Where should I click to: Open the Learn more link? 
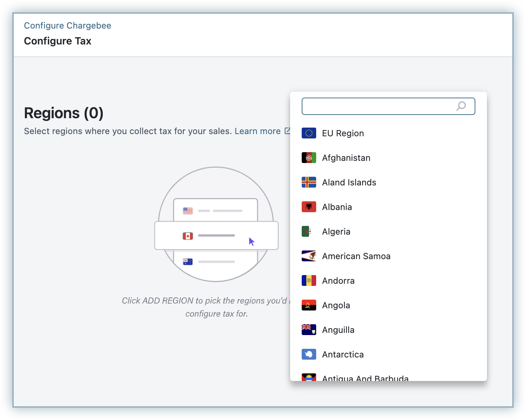(257, 131)
